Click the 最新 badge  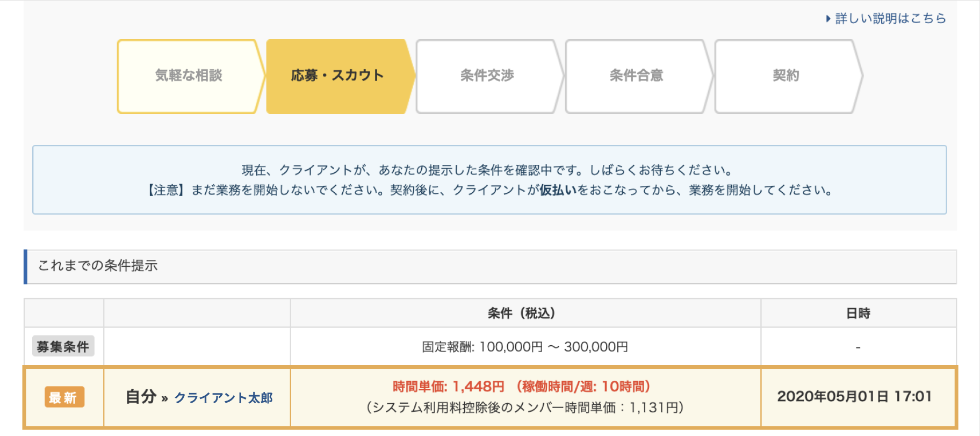[64, 397]
